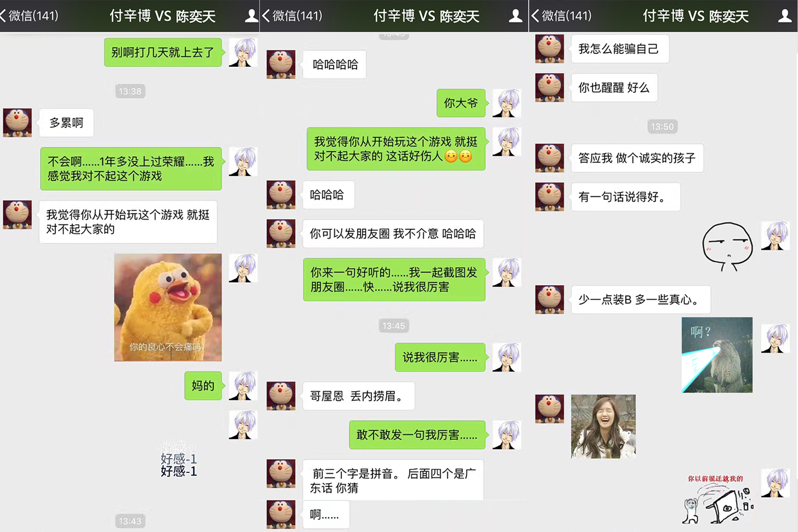The height and width of the screenshot is (532, 798).
Task: Open contact profile icon in middle chat header
Action: coord(515,16)
